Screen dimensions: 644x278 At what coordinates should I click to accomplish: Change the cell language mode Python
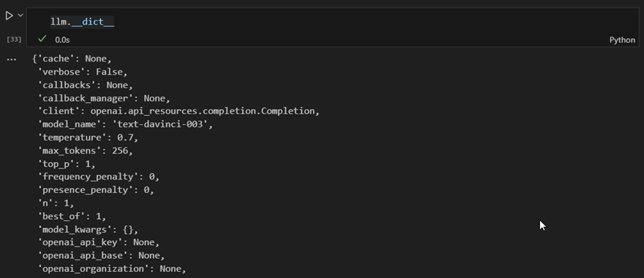[622, 40]
